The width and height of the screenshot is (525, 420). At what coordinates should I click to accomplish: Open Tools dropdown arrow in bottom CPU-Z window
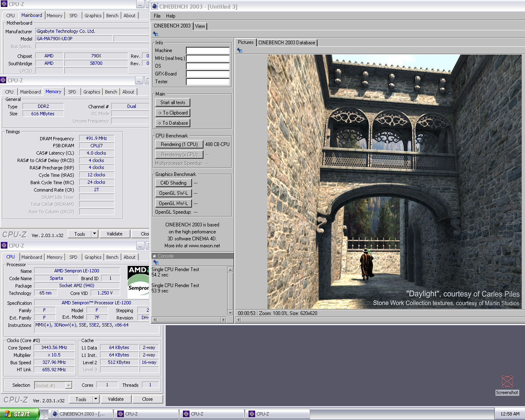96,399
